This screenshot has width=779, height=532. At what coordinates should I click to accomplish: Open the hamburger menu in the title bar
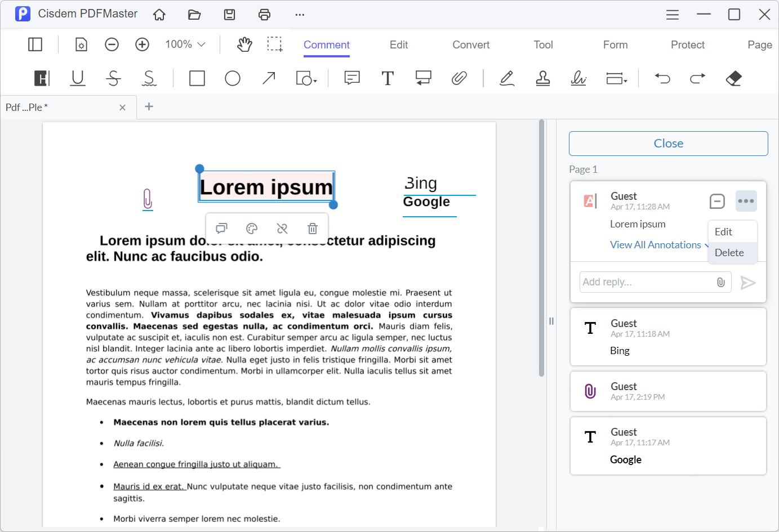coord(673,15)
